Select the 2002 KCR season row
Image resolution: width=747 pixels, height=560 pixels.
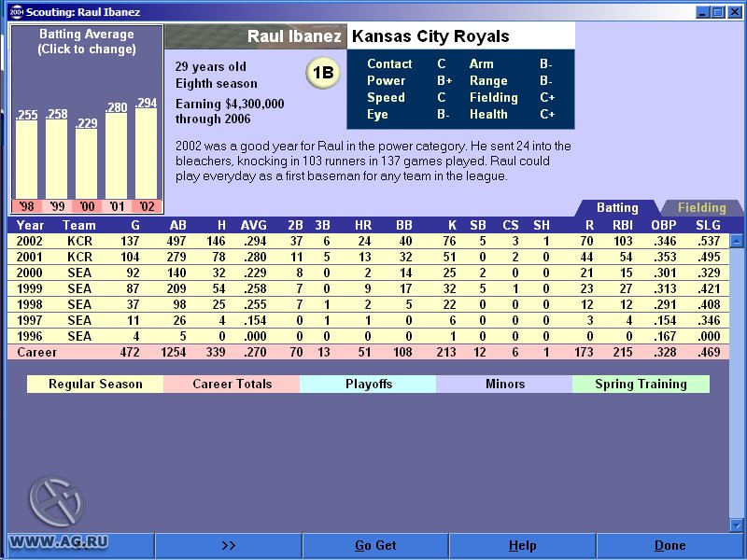368,241
